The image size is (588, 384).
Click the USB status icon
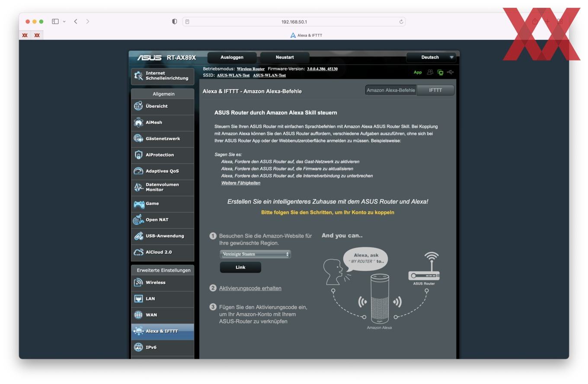click(x=451, y=72)
